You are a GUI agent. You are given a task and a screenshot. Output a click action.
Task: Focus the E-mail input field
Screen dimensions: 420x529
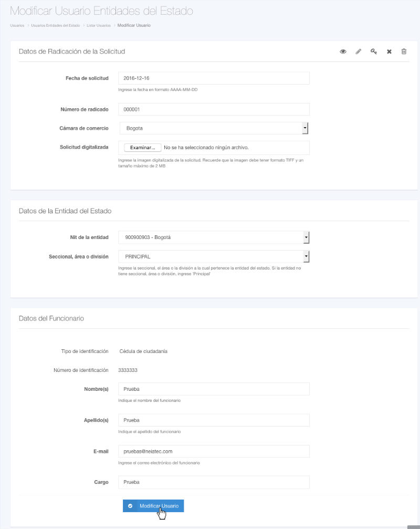pos(214,451)
